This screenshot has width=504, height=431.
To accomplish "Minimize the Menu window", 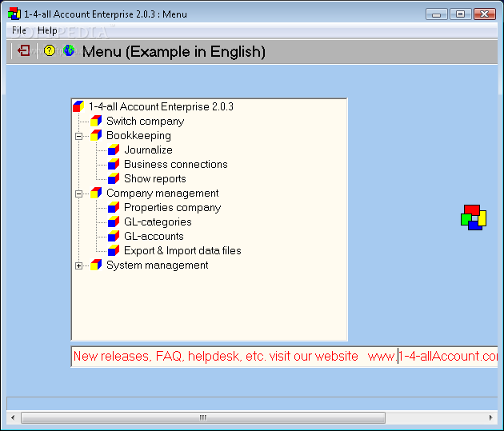I will [x=436, y=14].
